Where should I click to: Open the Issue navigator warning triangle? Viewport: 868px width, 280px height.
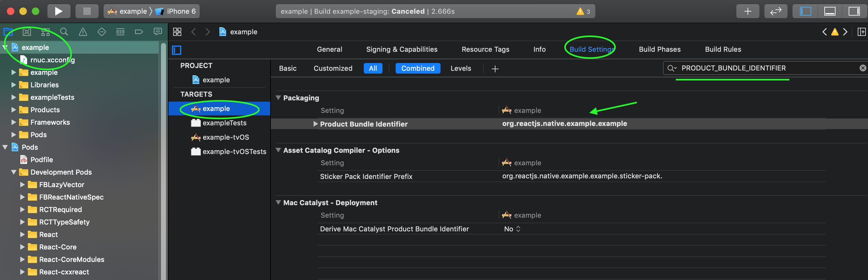(83, 32)
